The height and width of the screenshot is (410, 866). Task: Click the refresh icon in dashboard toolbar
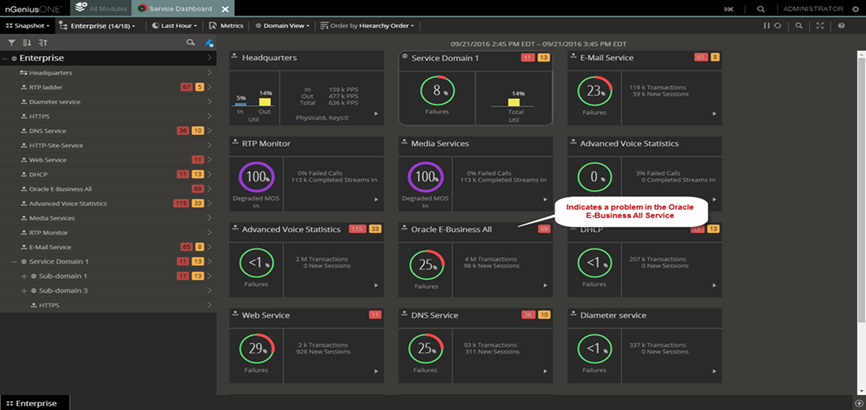pyautogui.click(x=777, y=25)
